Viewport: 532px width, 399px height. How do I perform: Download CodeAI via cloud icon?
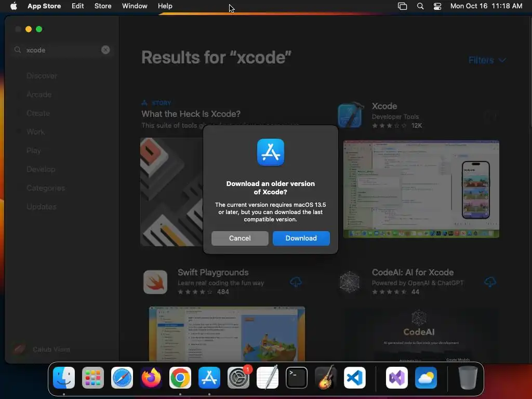pos(489,282)
